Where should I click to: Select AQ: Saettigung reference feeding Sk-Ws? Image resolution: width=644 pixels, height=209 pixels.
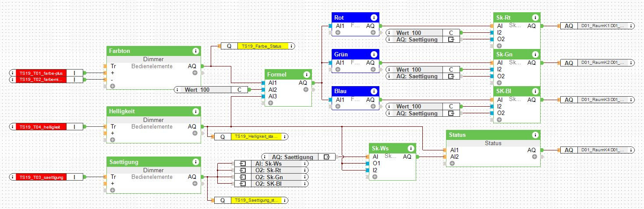tap(298, 157)
